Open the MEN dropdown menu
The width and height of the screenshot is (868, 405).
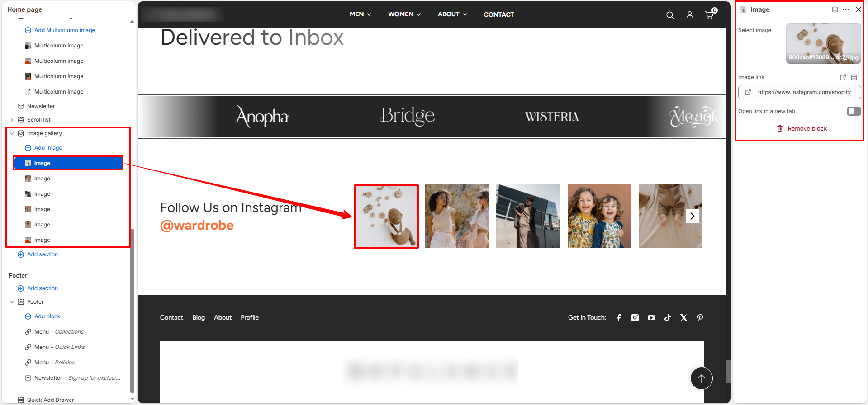pos(360,14)
